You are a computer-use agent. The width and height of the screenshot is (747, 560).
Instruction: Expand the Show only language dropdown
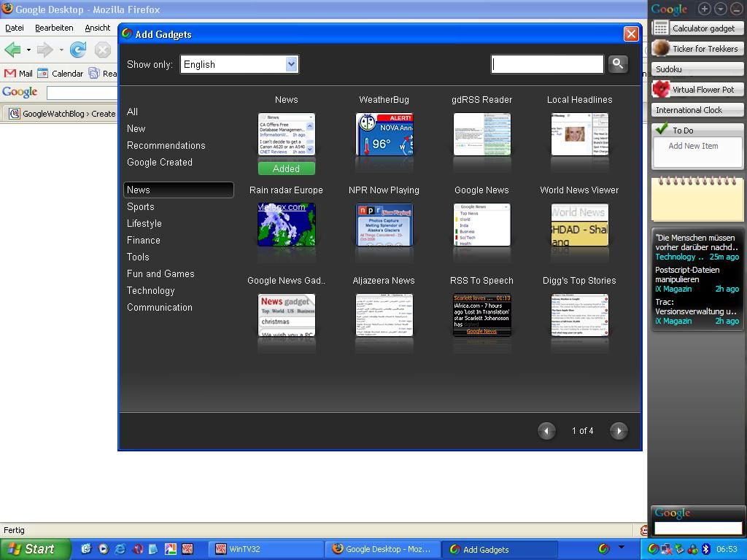[291, 64]
